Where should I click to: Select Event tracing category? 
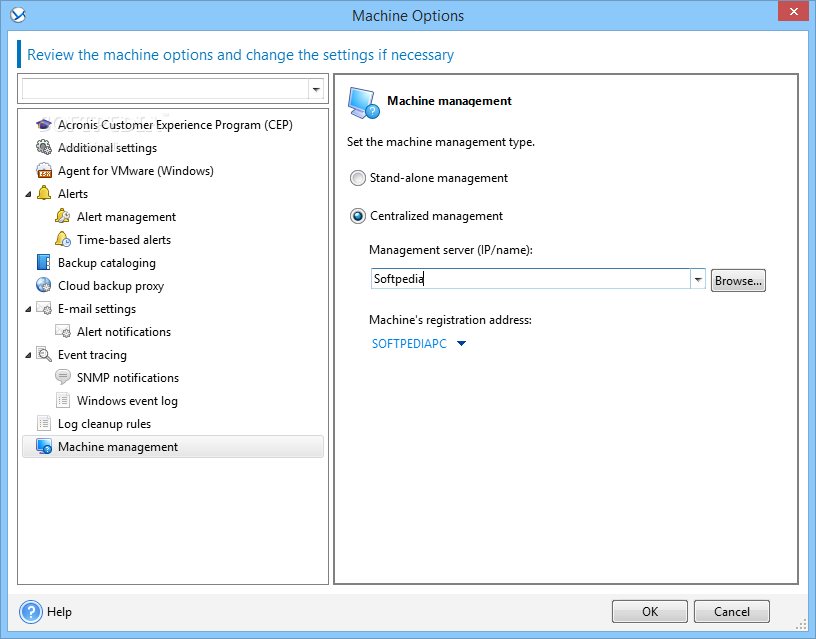(x=92, y=355)
